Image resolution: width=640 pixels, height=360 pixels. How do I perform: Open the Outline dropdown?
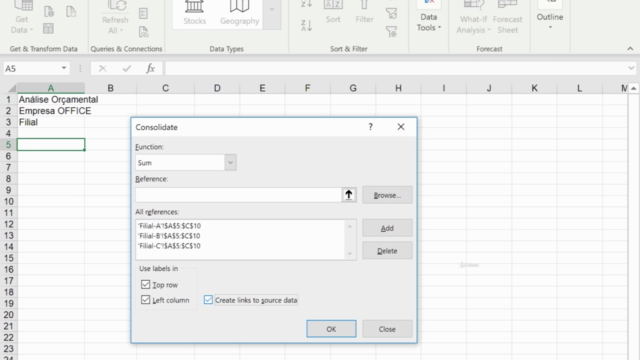(550, 16)
